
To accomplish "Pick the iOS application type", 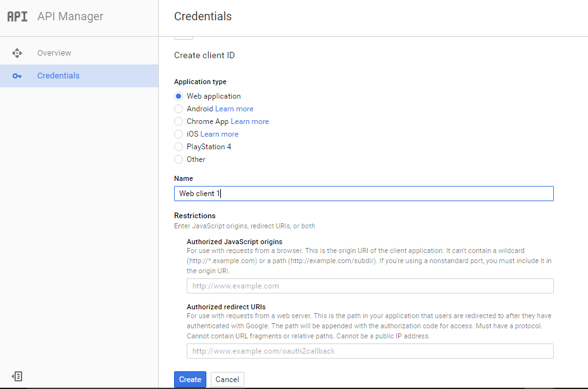I will (178, 134).
